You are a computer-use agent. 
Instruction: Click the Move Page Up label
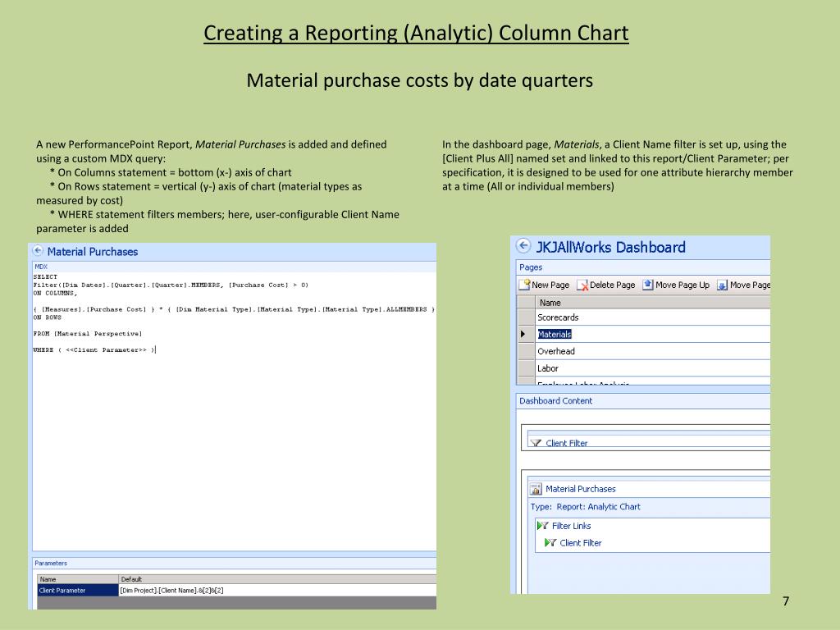682,285
